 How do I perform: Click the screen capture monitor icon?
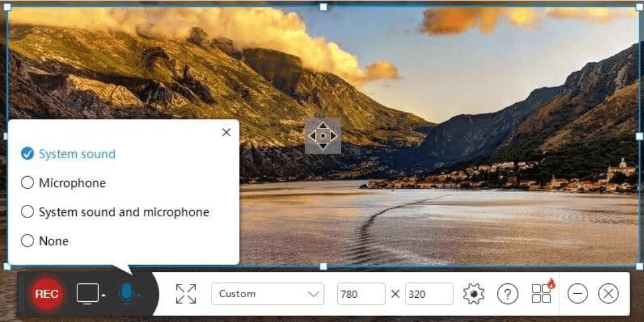click(88, 294)
